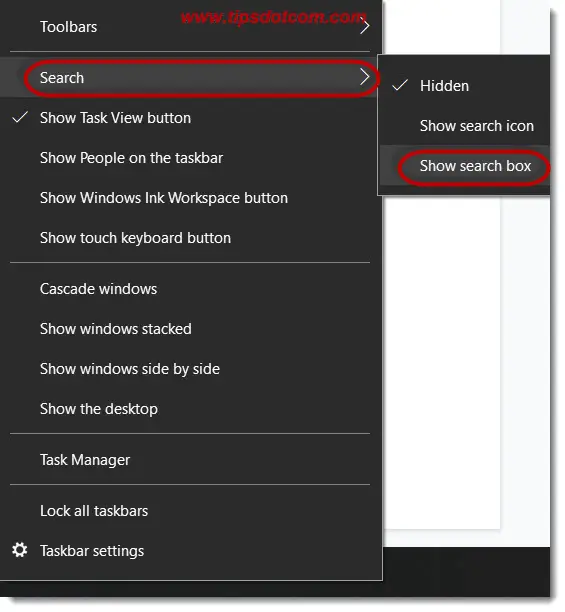Select Show the desktop

coord(191,409)
